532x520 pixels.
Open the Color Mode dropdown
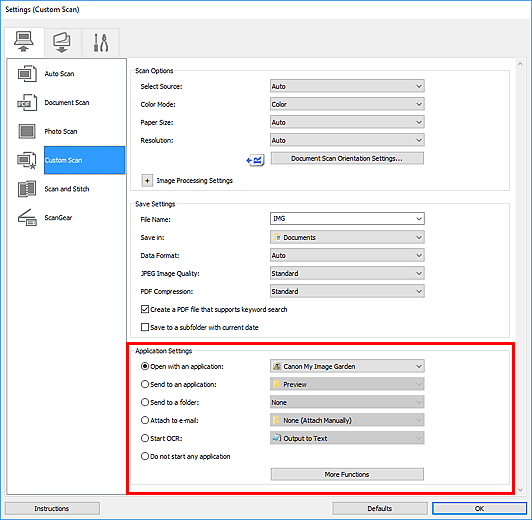347,104
